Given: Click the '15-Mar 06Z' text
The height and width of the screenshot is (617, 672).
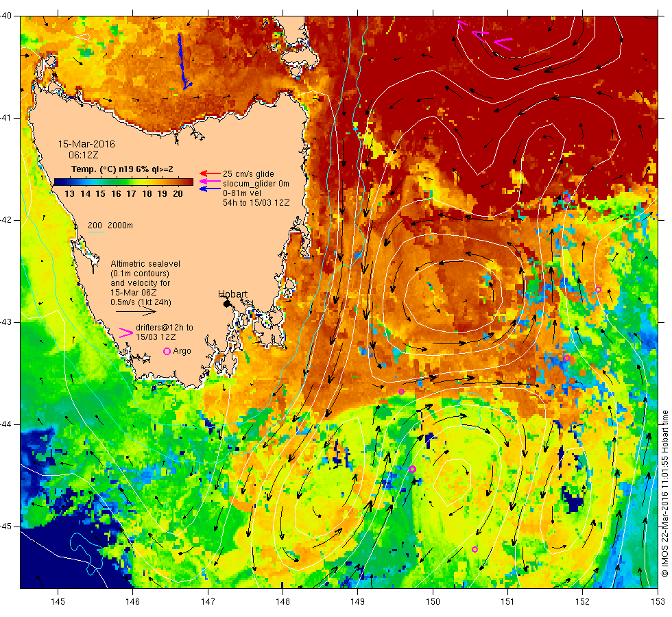Looking at the screenshot, I should [133, 293].
